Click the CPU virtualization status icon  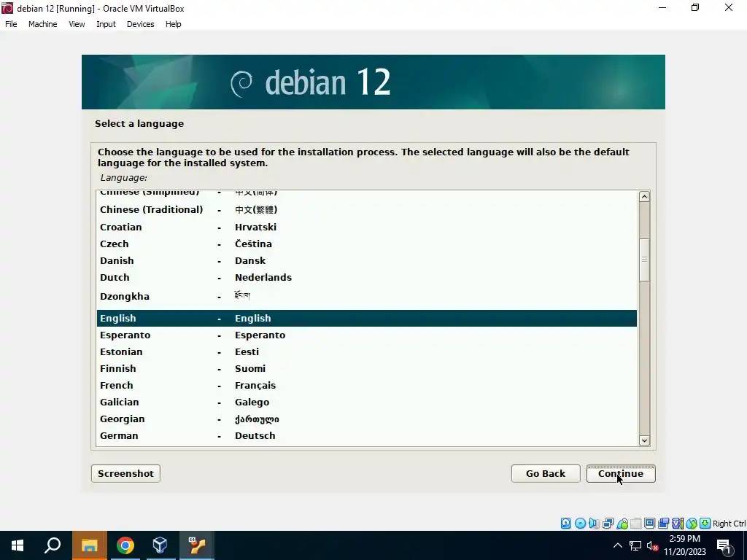[677, 524]
